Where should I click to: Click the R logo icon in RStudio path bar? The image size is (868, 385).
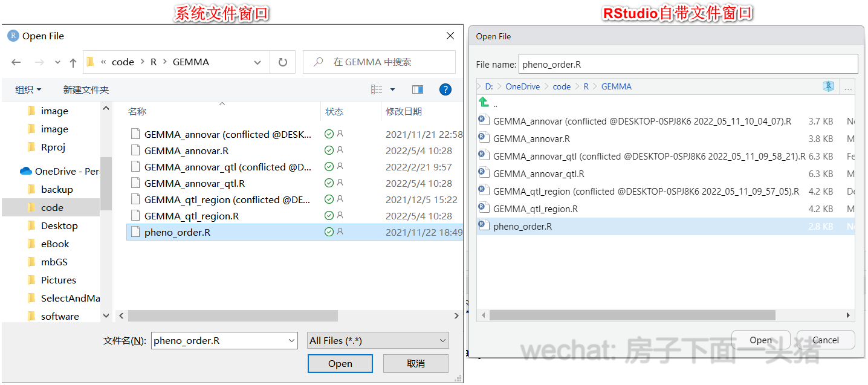pyautogui.click(x=828, y=86)
